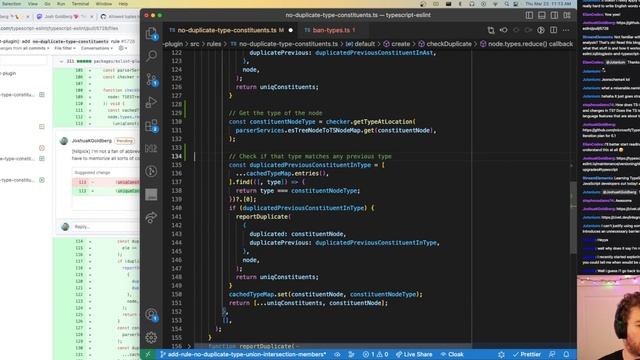Click line number 134 in the gutter
The height and width of the screenshot is (360, 640).
pyautogui.click(x=176, y=156)
